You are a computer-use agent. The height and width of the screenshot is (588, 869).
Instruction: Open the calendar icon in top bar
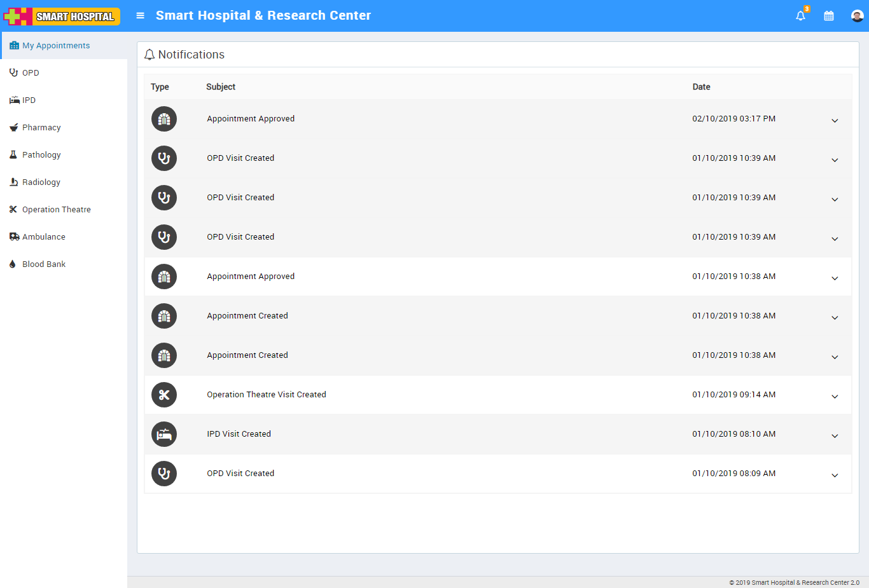pos(828,16)
